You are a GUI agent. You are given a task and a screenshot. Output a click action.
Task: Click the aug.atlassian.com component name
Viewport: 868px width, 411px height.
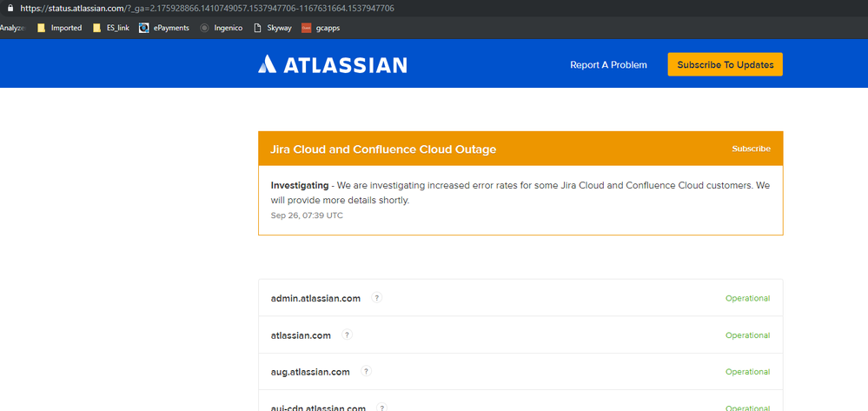[x=310, y=372]
